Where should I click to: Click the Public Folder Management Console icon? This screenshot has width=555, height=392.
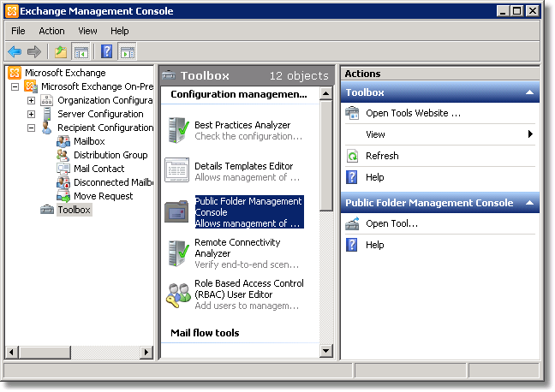point(176,211)
